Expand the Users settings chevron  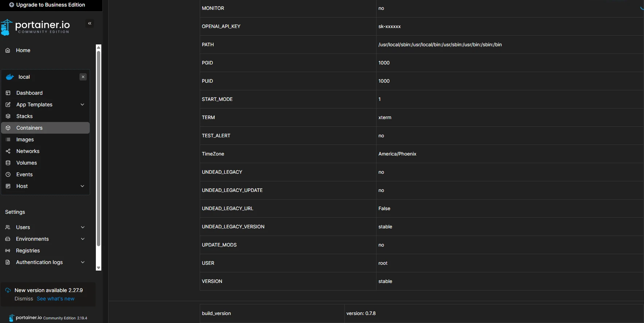click(x=83, y=227)
